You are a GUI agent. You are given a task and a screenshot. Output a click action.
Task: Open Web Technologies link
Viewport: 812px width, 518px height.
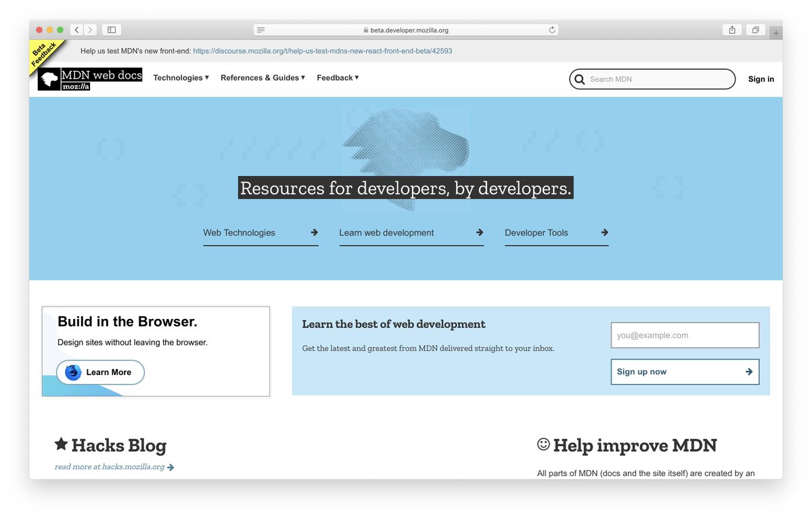[261, 233]
